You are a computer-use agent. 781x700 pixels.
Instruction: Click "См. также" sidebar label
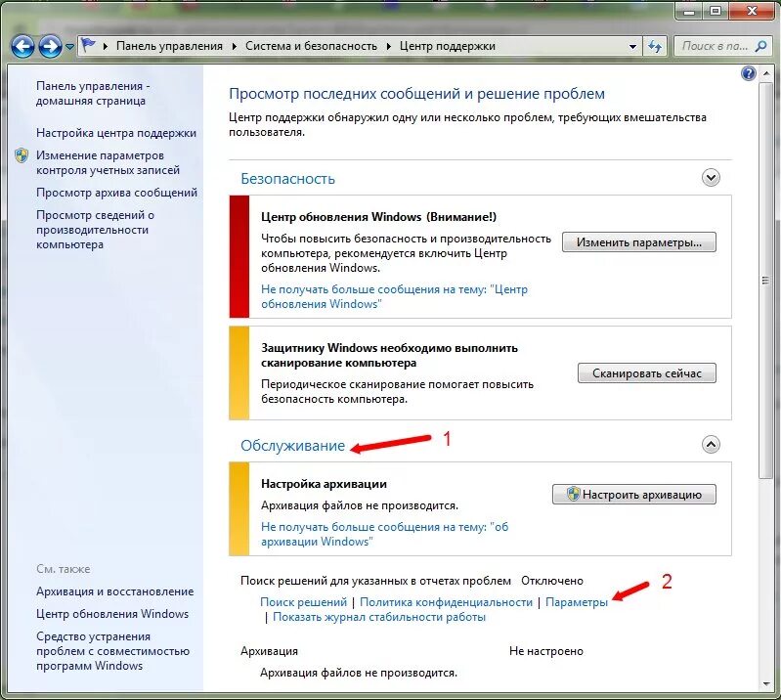tap(64, 569)
